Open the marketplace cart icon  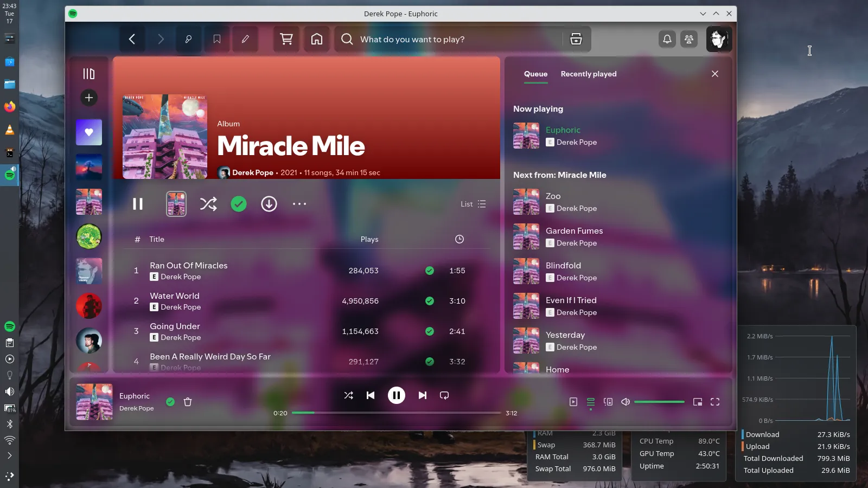[x=286, y=39]
